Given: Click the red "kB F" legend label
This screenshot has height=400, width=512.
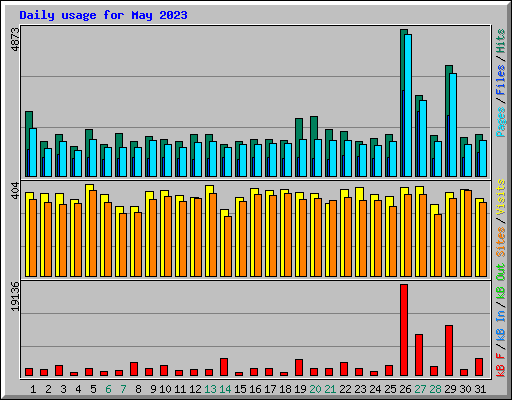Looking at the screenshot, I should click(x=501, y=364).
